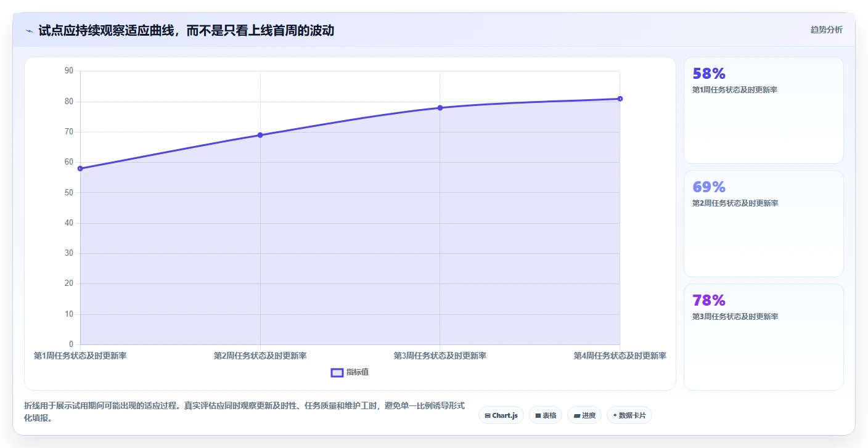
Task: Click the 进度 tag chip
Action: [584, 415]
